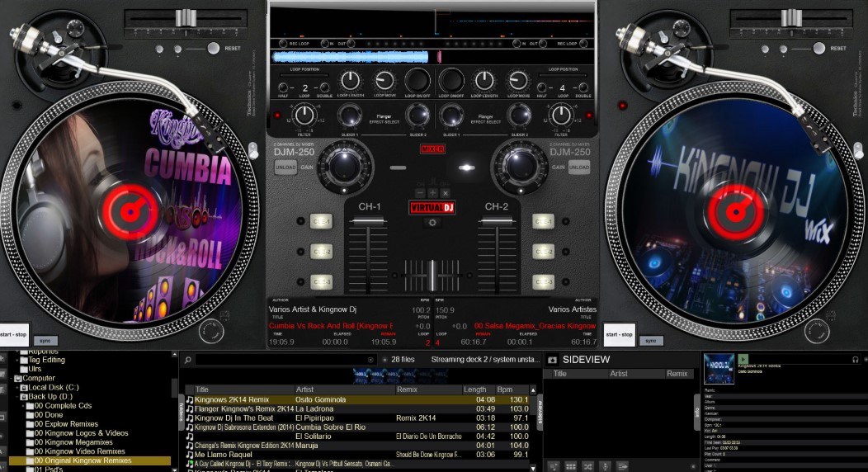868x472 pixels.
Task: Collapse Back Up (D:) tree node
Action: click(x=17, y=397)
